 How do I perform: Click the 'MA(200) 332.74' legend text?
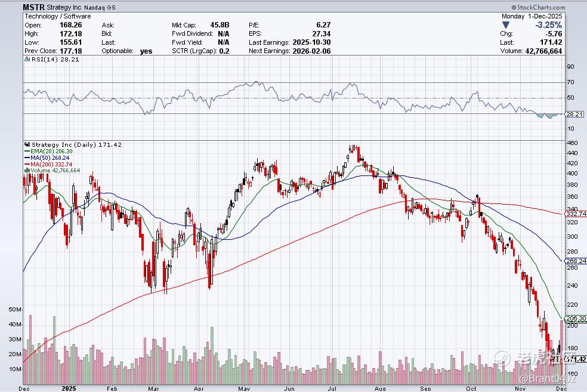click(51, 164)
